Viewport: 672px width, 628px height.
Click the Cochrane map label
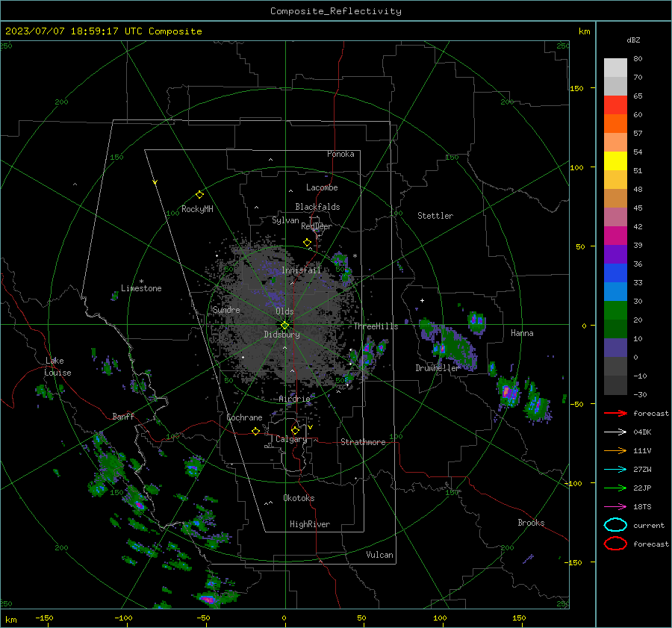pyautogui.click(x=244, y=417)
